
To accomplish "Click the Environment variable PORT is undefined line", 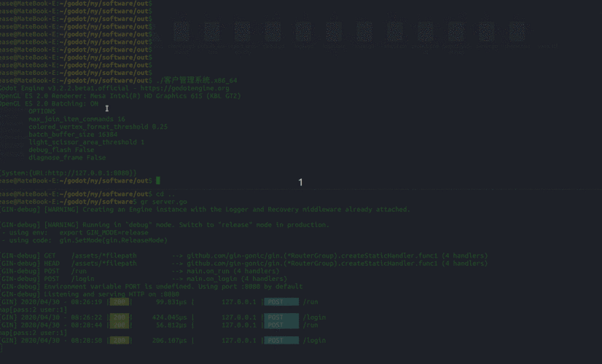I will (x=152, y=286).
